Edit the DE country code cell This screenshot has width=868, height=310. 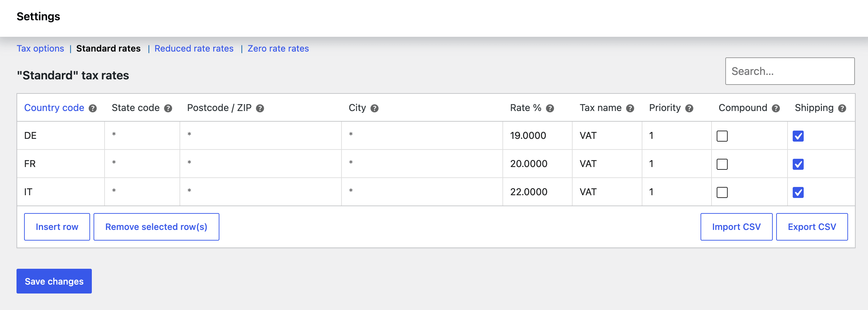pyautogui.click(x=61, y=135)
